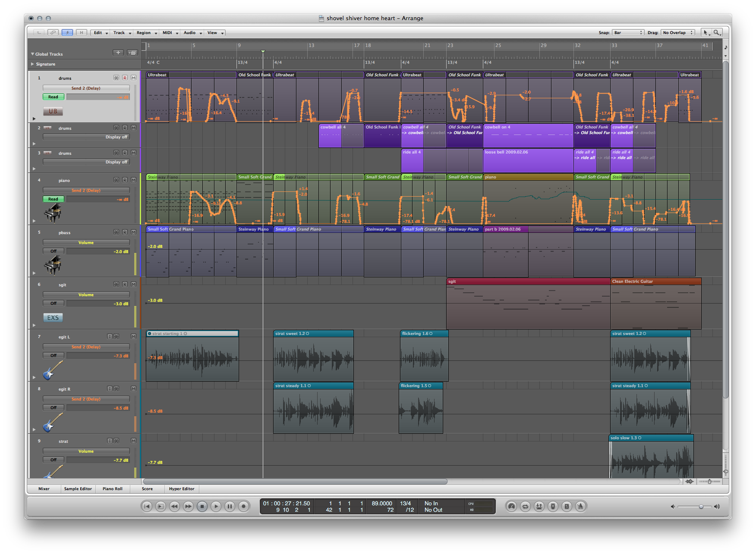
Task: Enable the Catch playhead button
Action: [67, 33]
